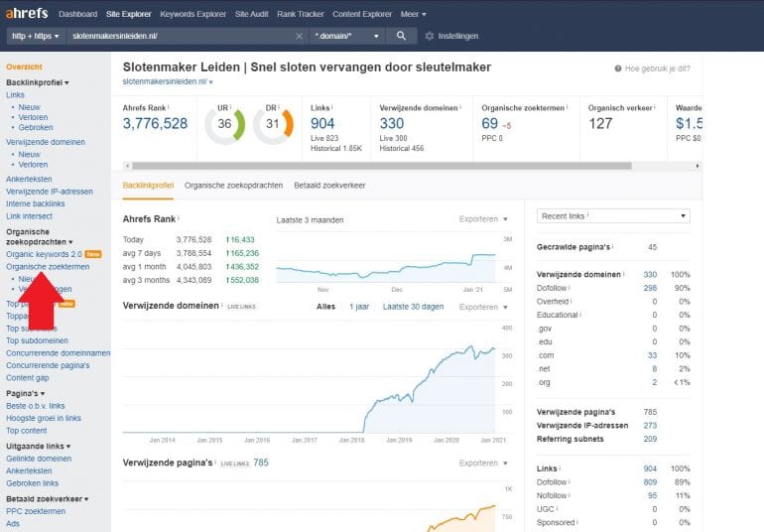Click the Ahrefs Rank value 3,776,528
Image resolution: width=764 pixels, height=532 pixels.
(155, 123)
